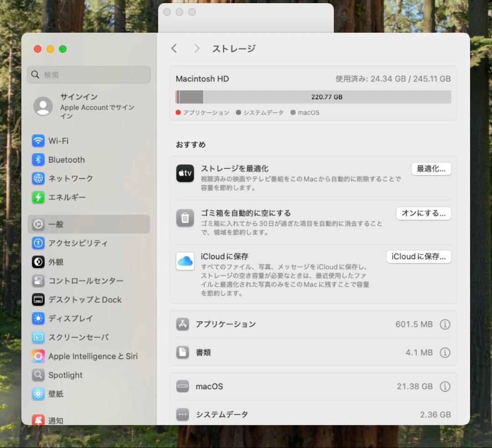Viewport: 492px width, 448px height.
Task: Enable ゴミ箱を自動的に空にする via オンにする button
Action: [423, 213]
